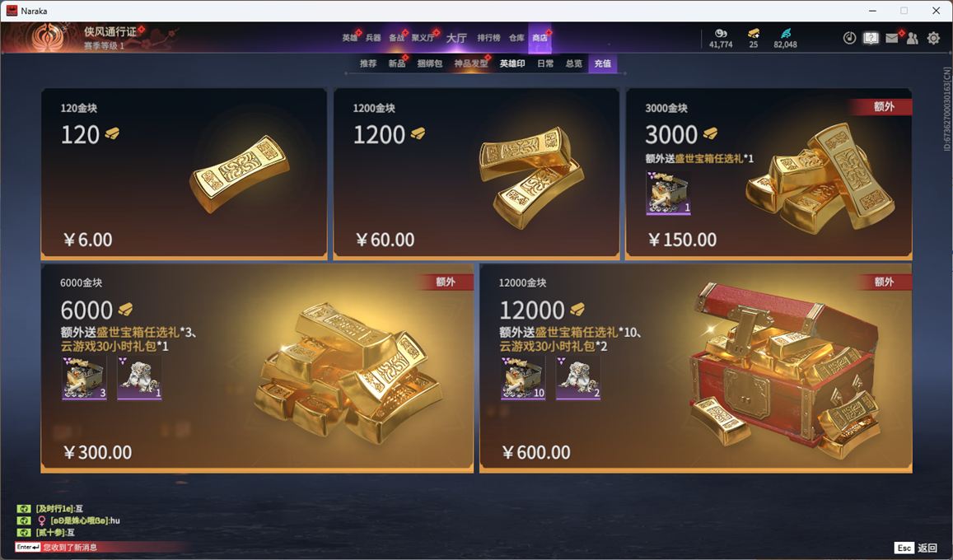Click the help question-mark book icon
This screenshot has width=953, height=560.
871,38
